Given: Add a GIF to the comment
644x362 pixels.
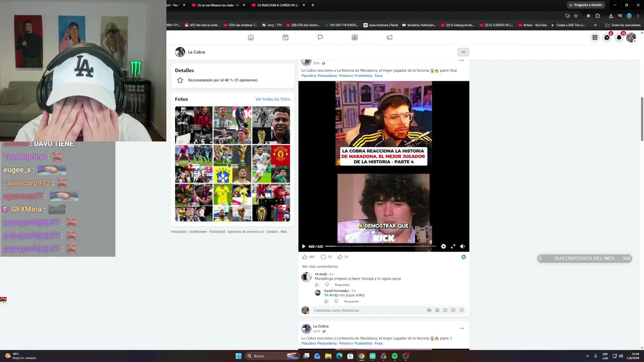Looking at the screenshot, I should point(453,310).
